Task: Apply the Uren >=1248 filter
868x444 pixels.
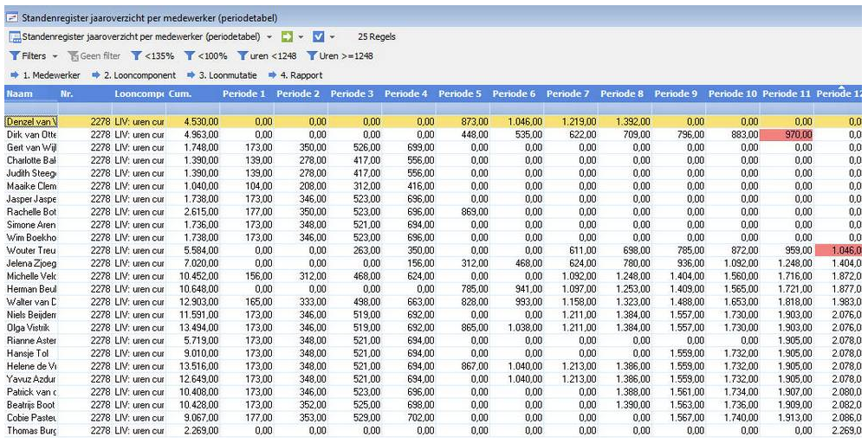Action: (340, 56)
